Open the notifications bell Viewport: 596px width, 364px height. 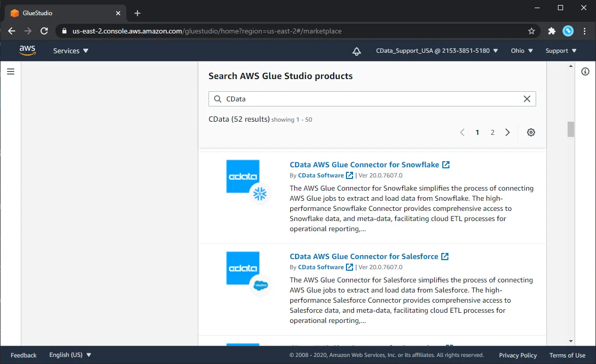point(357,51)
